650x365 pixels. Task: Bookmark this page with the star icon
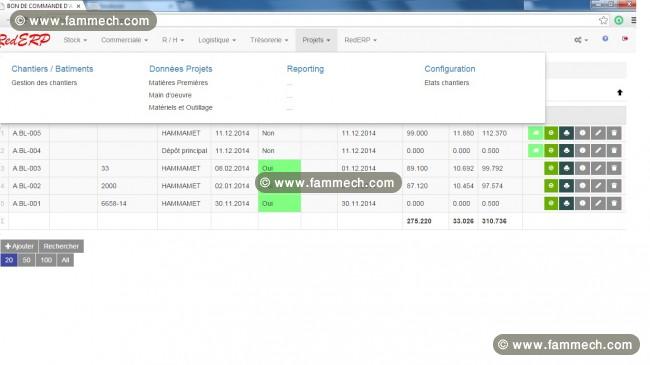pyautogui.click(x=604, y=20)
